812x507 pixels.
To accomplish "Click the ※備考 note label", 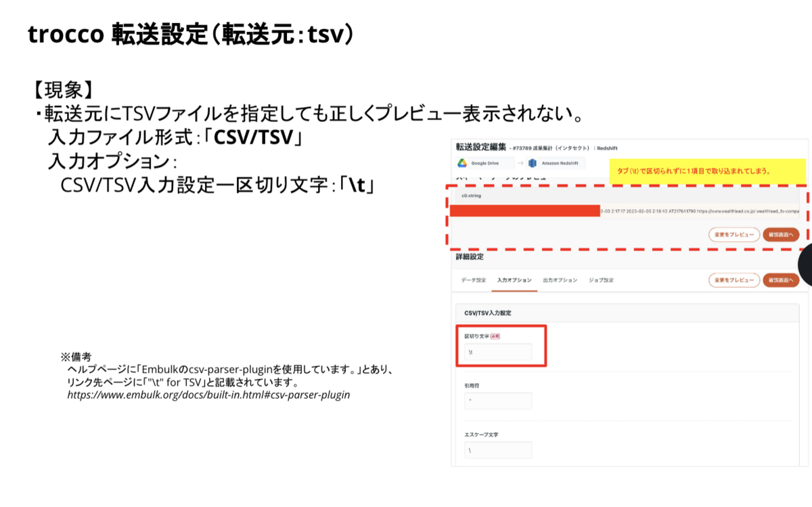I will point(76,357).
